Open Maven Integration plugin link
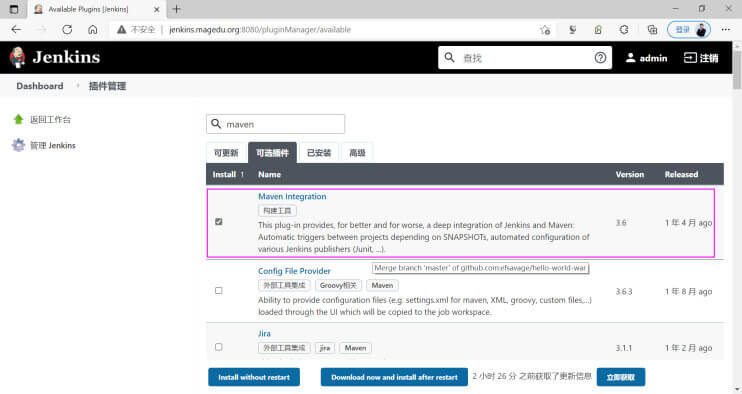This screenshot has width=742, height=394. coord(292,196)
